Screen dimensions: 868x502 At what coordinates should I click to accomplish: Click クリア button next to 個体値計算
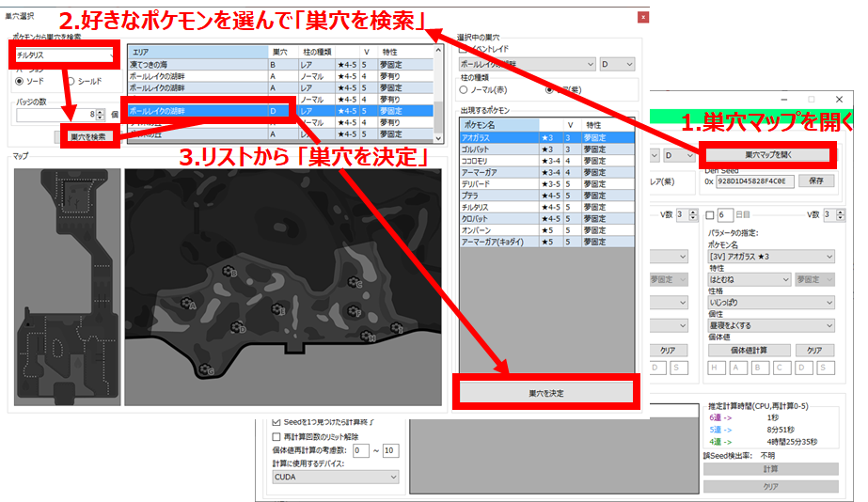click(814, 351)
